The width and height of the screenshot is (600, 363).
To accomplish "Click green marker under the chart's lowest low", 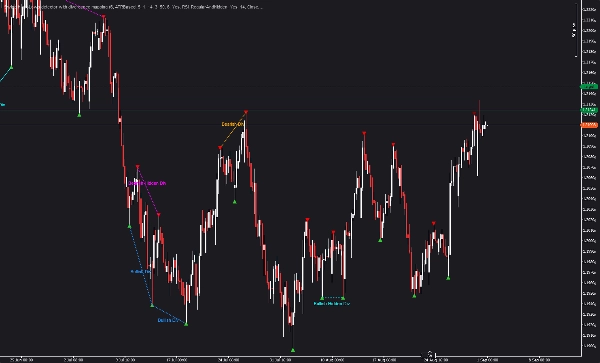I will [293, 350].
